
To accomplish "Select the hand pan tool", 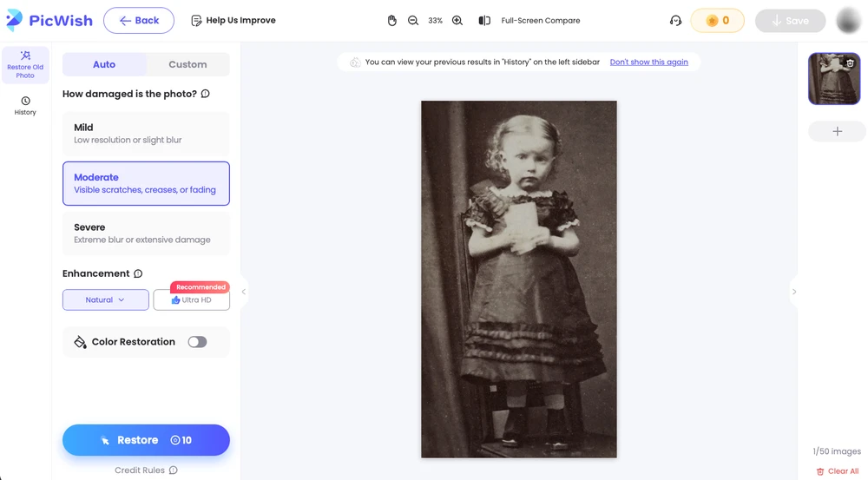I will (392, 21).
